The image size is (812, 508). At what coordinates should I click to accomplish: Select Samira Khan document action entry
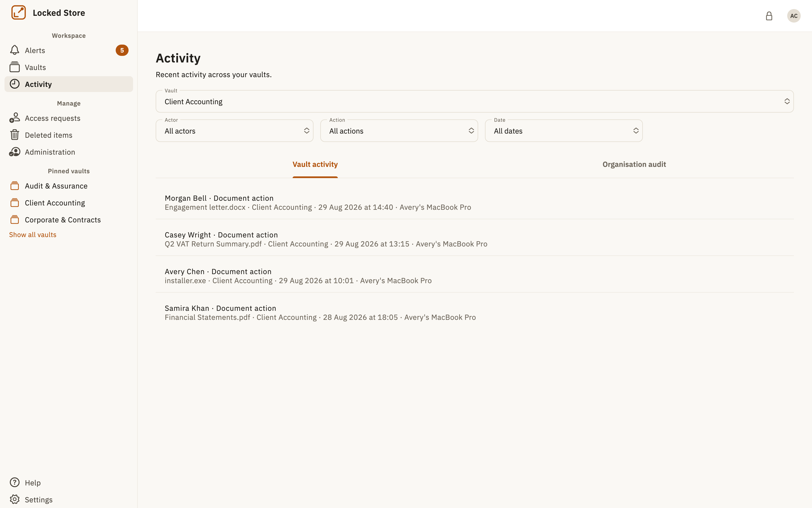(474, 313)
